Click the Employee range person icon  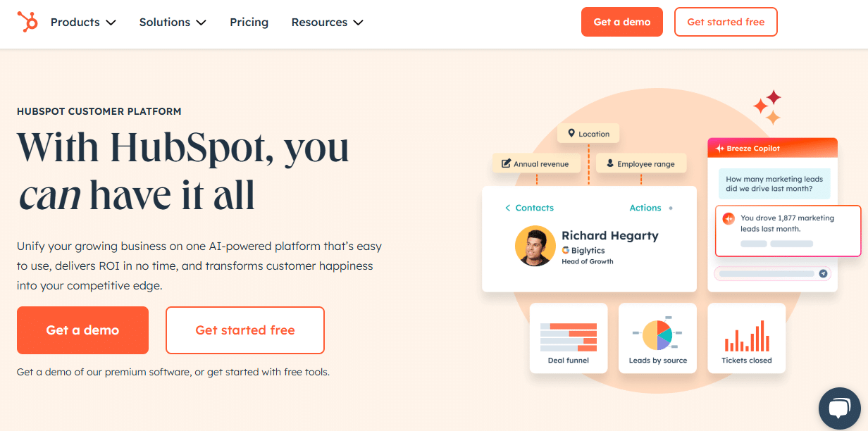(x=609, y=164)
